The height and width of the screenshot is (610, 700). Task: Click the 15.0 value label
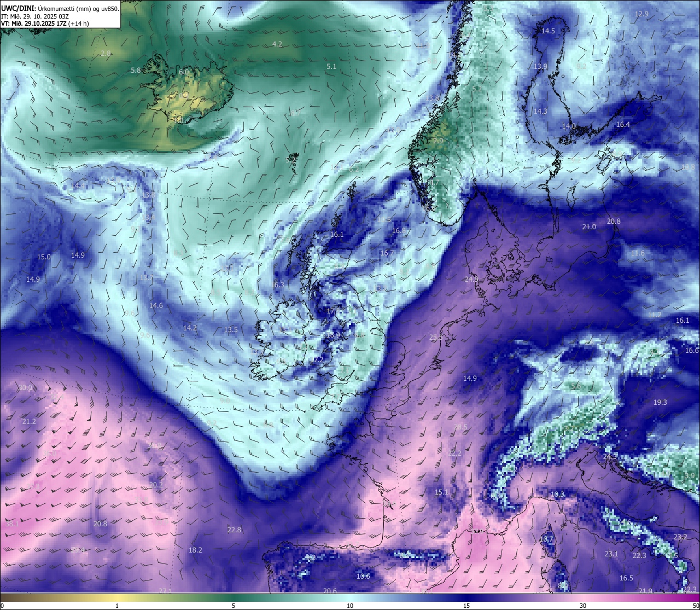click(44, 257)
